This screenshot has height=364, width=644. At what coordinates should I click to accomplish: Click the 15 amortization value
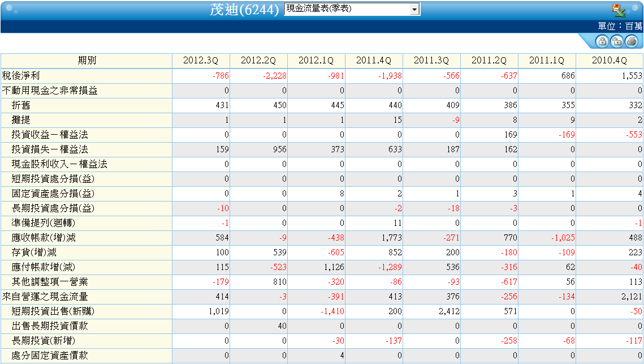coord(397,120)
